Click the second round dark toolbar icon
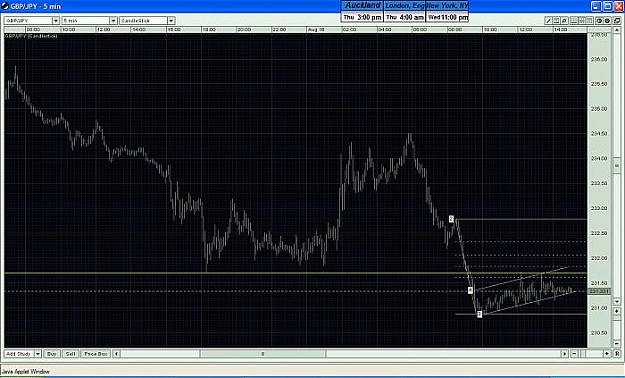This screenshot has height=378, width=625. click(607, 21)
